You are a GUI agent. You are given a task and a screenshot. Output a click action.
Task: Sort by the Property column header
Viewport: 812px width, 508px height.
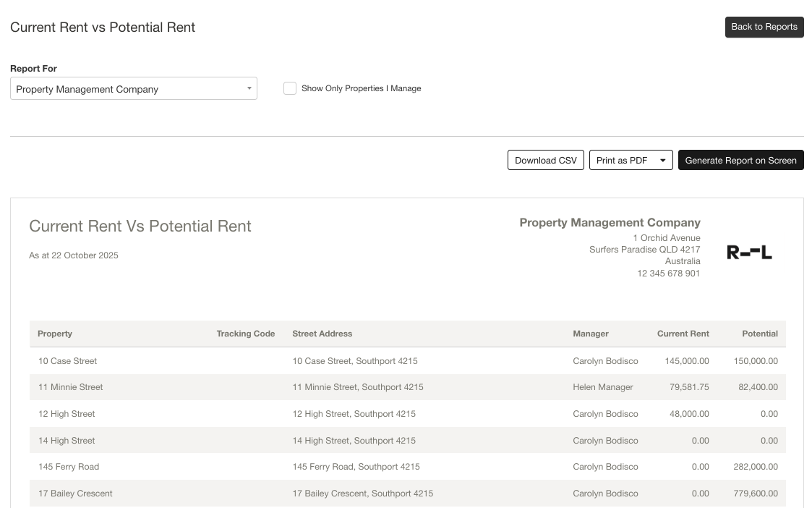[x=55, y=334]
